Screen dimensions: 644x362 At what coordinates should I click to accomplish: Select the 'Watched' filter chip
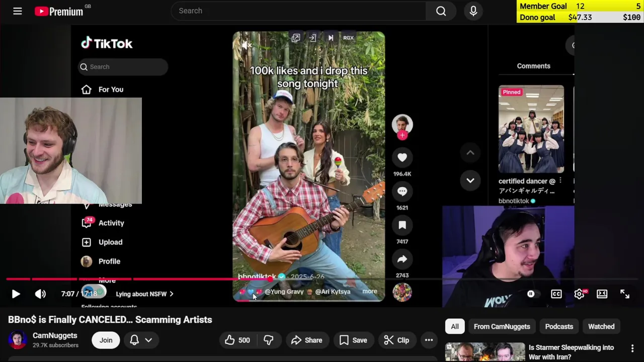click(601, 326)
